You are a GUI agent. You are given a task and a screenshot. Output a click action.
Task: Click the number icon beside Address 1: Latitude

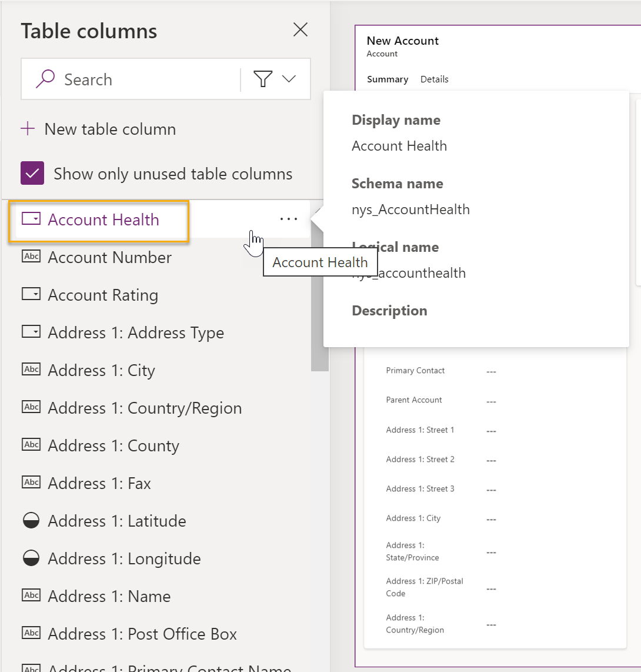31,520
